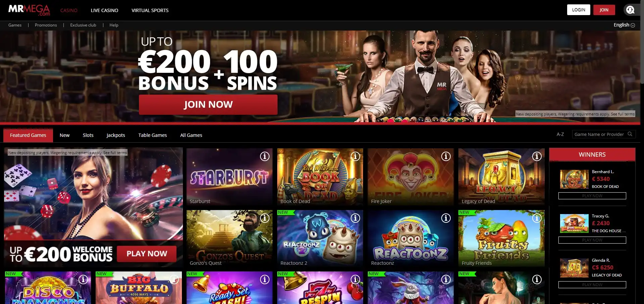
Task: Sort the games with A-Z
Action: pyautogui.click(x=560, y=134)
